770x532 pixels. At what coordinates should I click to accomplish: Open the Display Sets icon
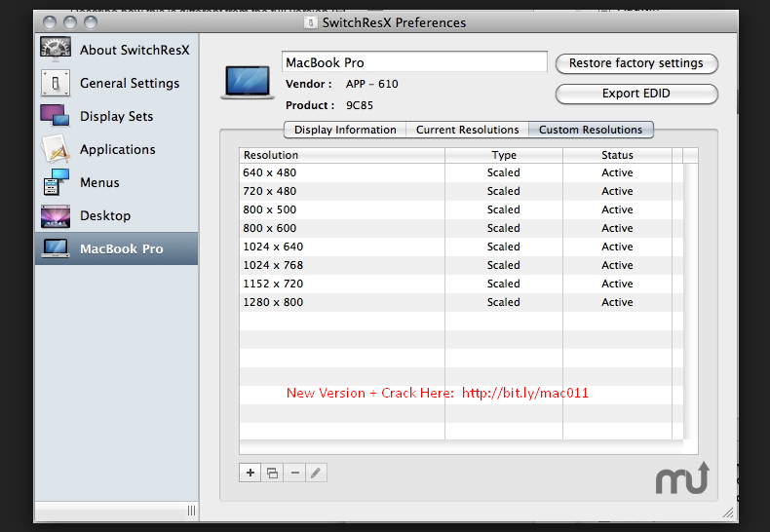tap(55, 116)
